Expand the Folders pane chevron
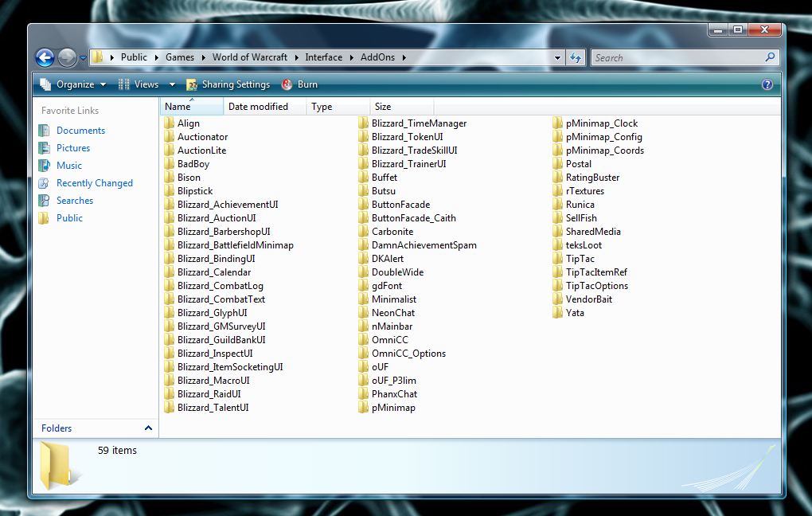Viewport: 812px width, 516px height. (x=148, y=428)
